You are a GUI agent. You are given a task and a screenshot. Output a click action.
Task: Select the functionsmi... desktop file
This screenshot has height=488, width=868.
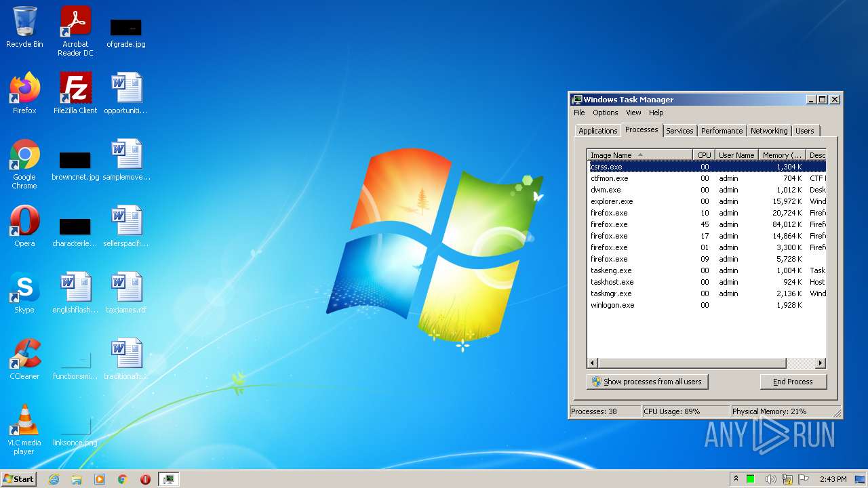click(75, 366)
